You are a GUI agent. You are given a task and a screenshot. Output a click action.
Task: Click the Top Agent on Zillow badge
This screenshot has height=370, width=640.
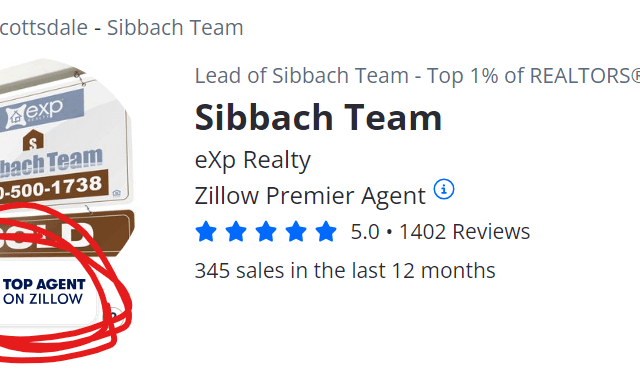[x=44, y=292]
